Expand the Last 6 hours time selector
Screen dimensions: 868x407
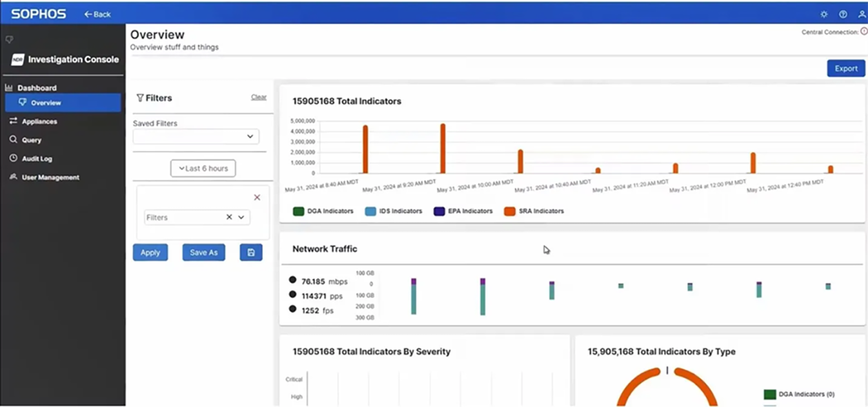[203, 168]
